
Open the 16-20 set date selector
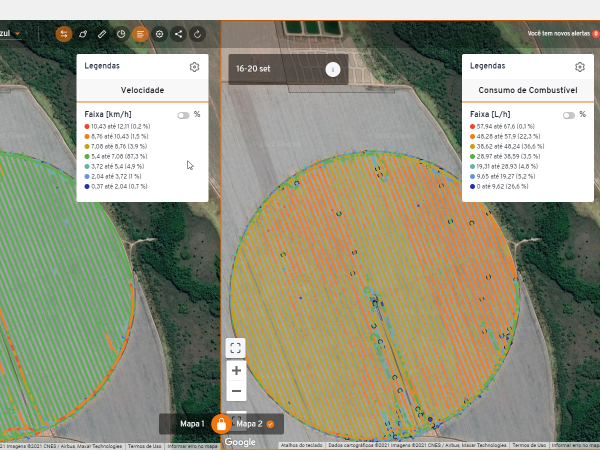(x=289, y=69)
